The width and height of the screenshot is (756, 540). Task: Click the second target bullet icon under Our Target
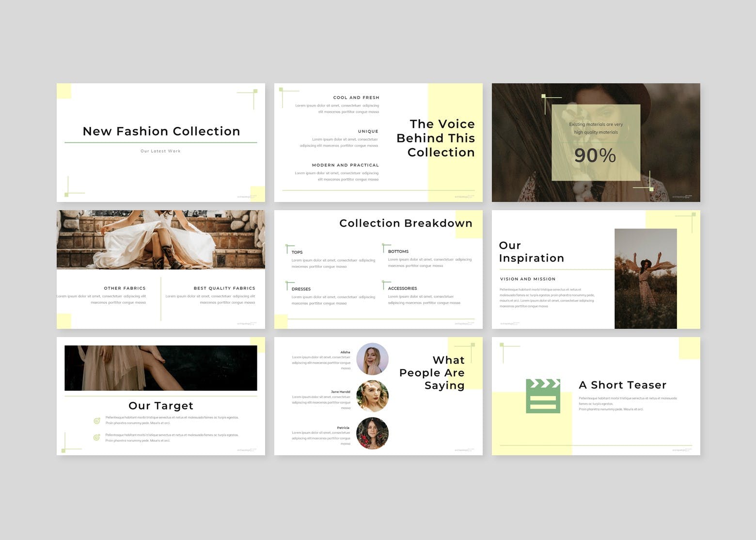pyautogui.click(x=96, y=438)
